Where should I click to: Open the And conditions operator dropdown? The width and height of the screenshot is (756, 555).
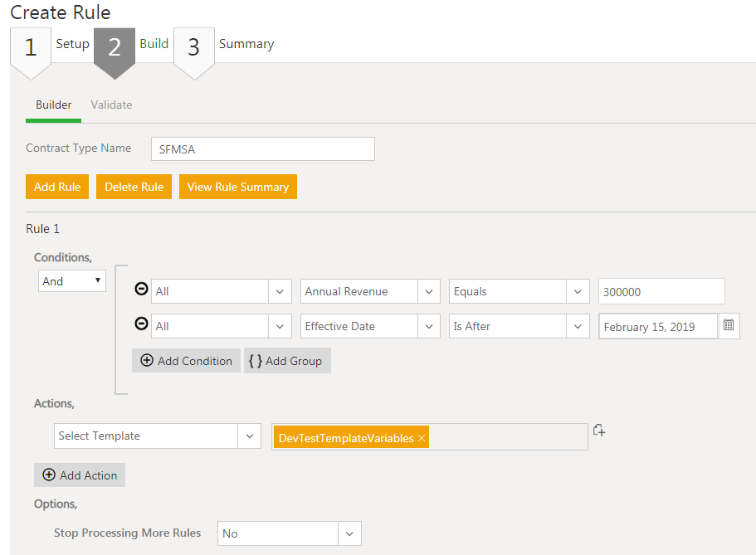(72, 281)
